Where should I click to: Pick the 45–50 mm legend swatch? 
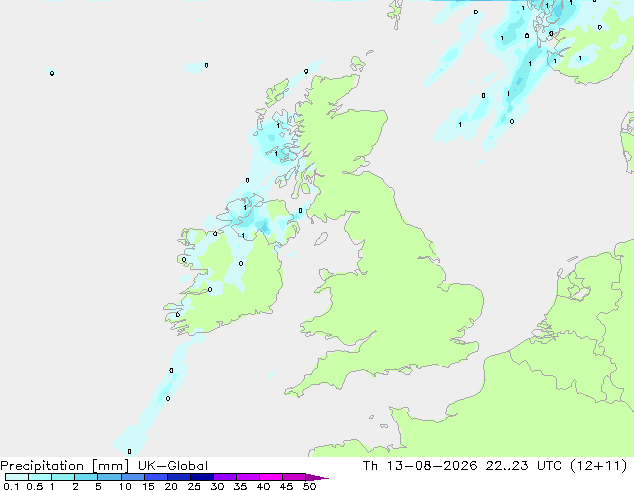(294, 477)
